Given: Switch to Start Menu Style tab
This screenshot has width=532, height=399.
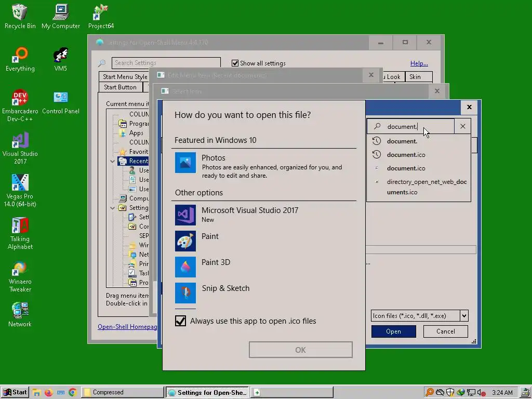Looking at the screenshot, I should point(125,77).
